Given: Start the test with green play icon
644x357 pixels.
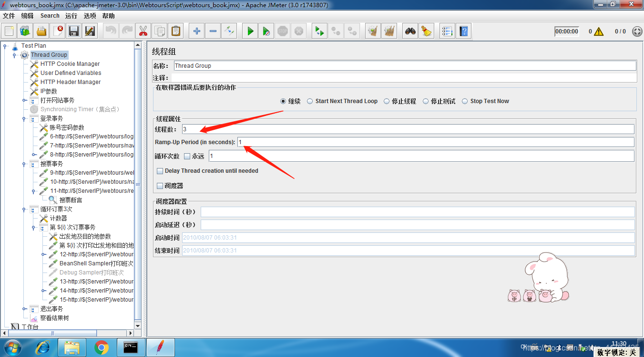Looking at the screenshot, I should (250, 31).
